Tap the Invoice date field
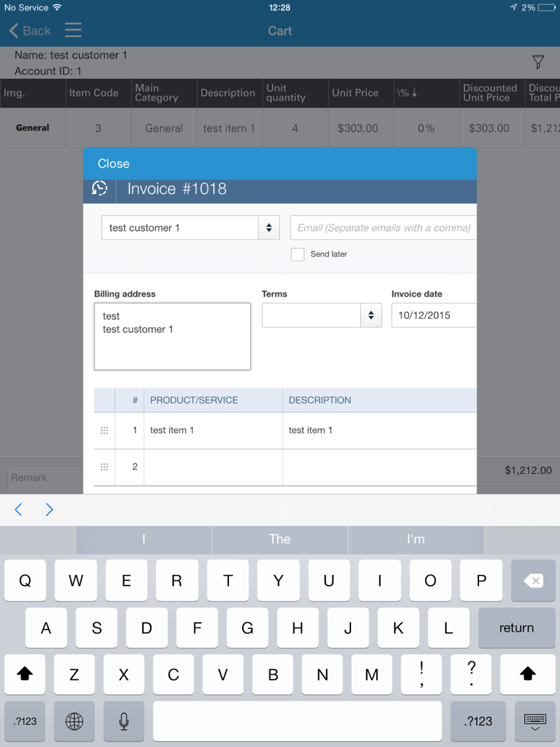 434,315
